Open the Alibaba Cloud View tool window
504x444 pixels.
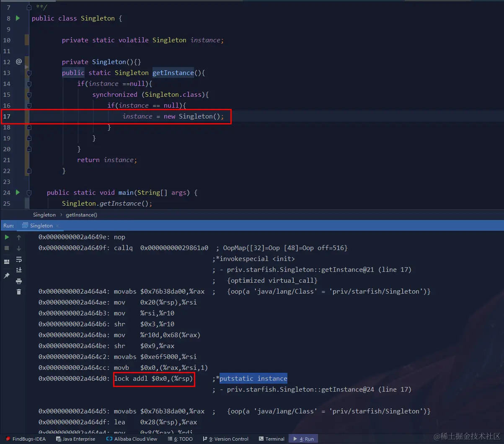(x=132, y=439)
